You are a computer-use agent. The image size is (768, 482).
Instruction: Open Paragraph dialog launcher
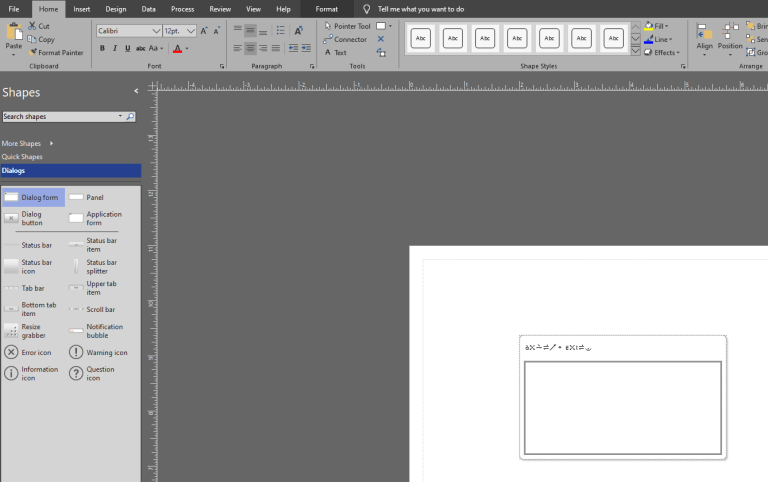(312, 66)
